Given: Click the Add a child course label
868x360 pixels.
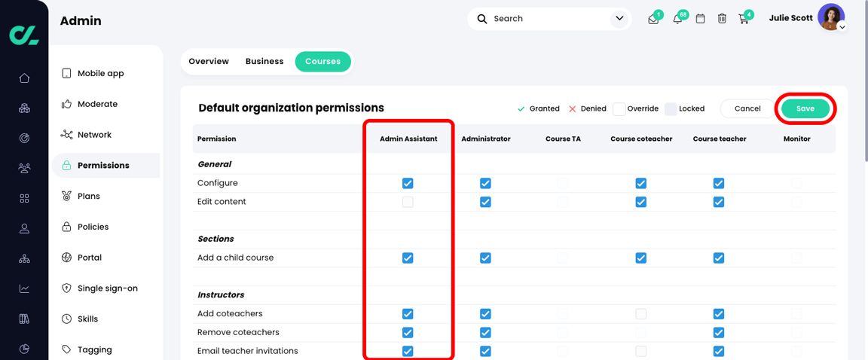Looking at the screenshot, I should click(x=235, y=258).
